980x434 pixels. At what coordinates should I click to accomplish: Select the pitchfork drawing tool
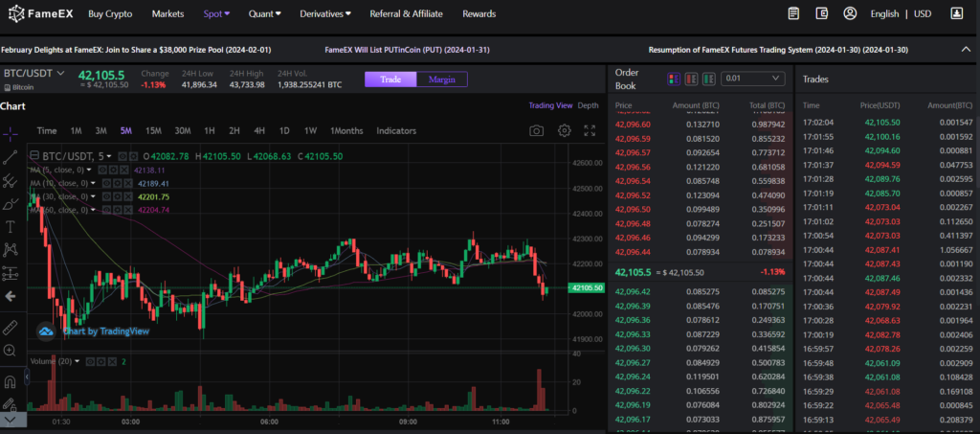[10, 181]
